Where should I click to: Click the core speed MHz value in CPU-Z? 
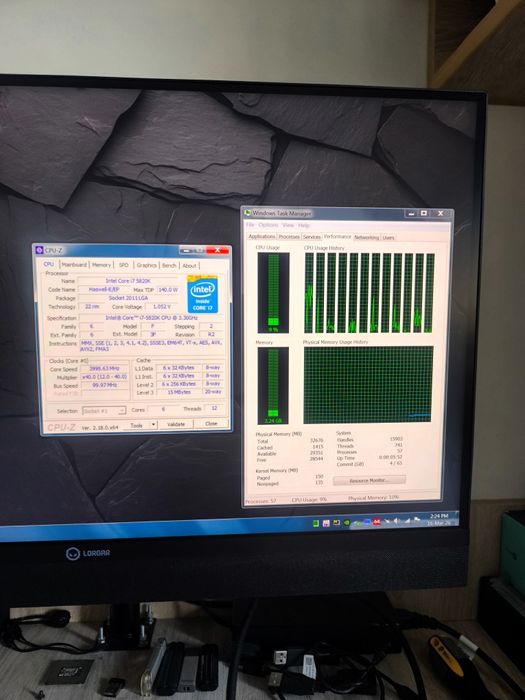pyautogui.click(x=104, y=369)
